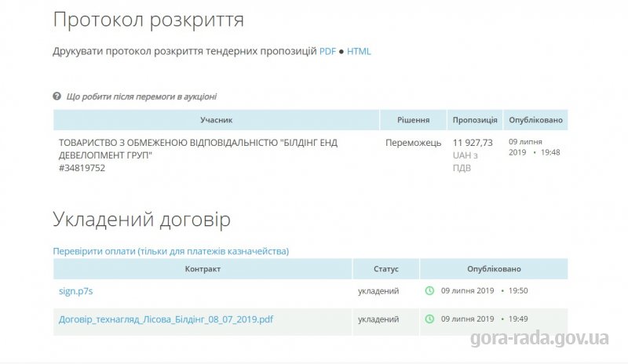Screen dimensions: 628x364
Task: Open the HTML protocol print link
Action: click(359, 51)
